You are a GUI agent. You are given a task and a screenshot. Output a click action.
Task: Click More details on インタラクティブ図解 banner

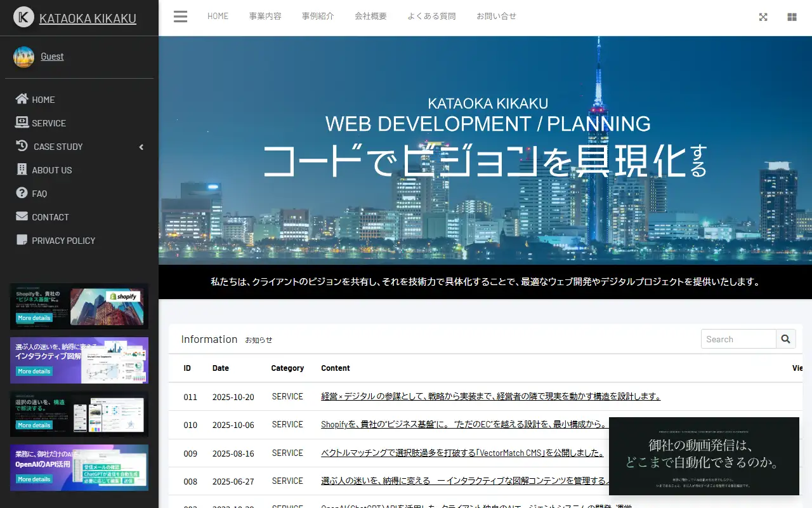(34, 371)
